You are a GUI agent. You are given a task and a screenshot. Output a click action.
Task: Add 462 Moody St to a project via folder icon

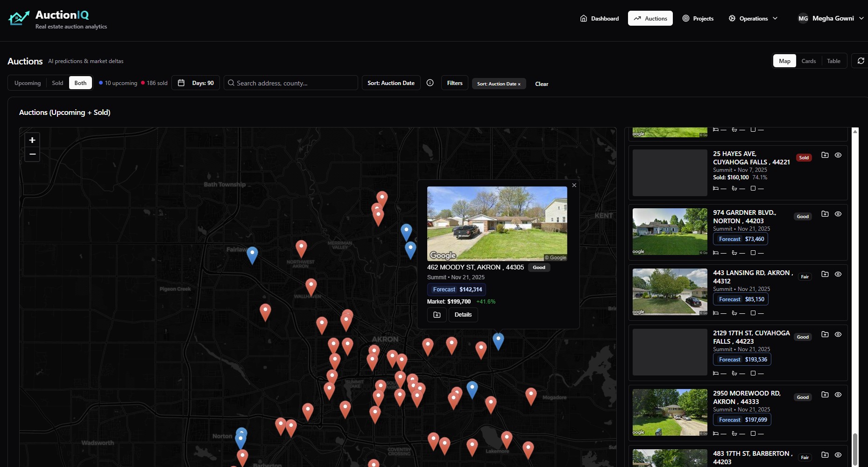(437, 314)
